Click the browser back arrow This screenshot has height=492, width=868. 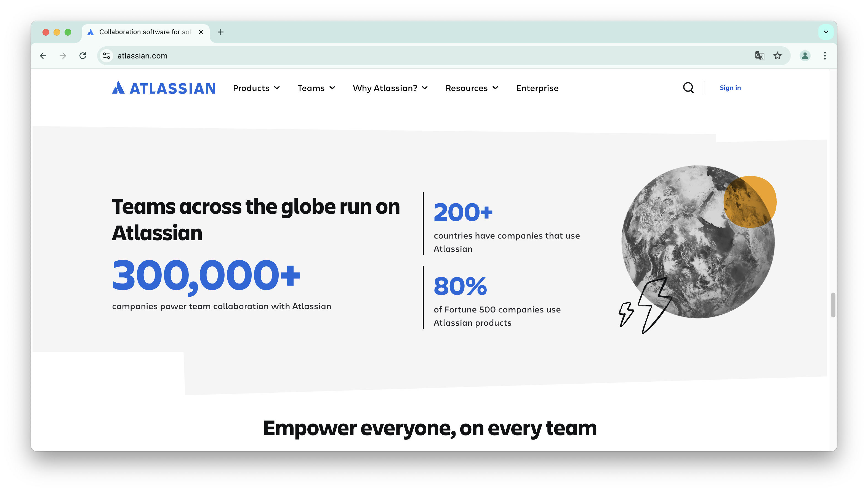click(43, 56)
